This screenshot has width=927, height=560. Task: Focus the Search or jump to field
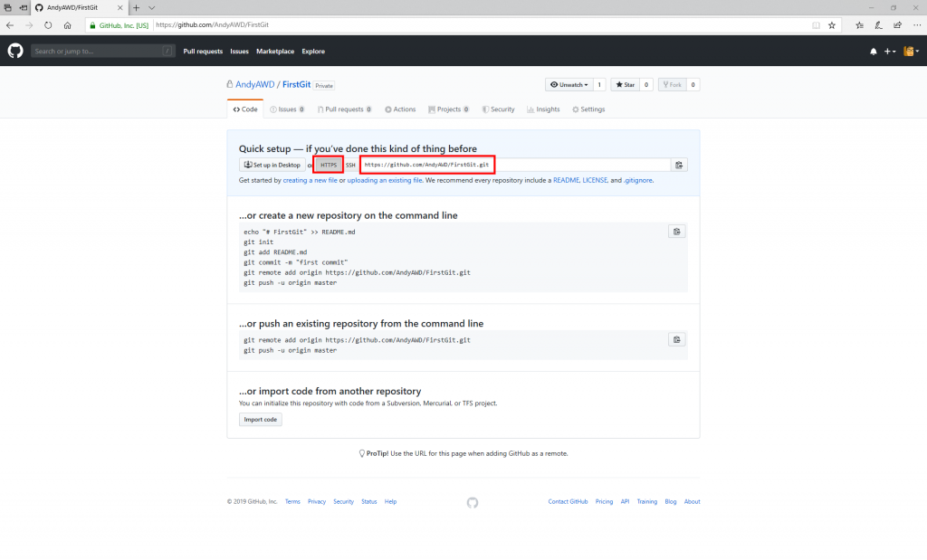103,52
